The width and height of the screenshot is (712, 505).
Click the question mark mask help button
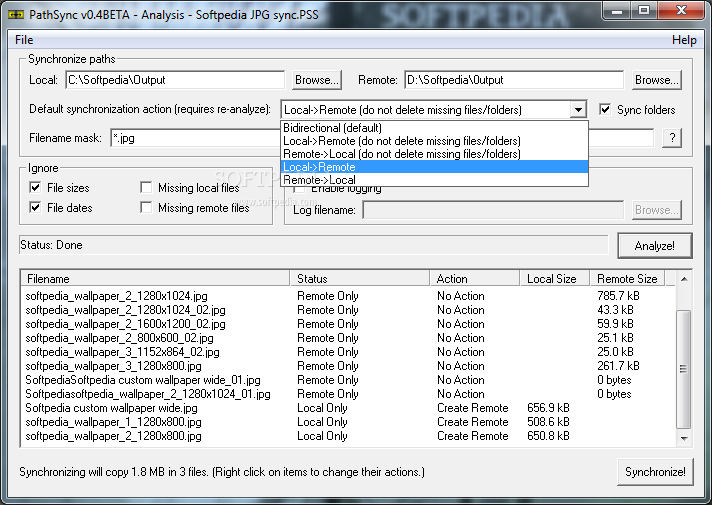672,138
